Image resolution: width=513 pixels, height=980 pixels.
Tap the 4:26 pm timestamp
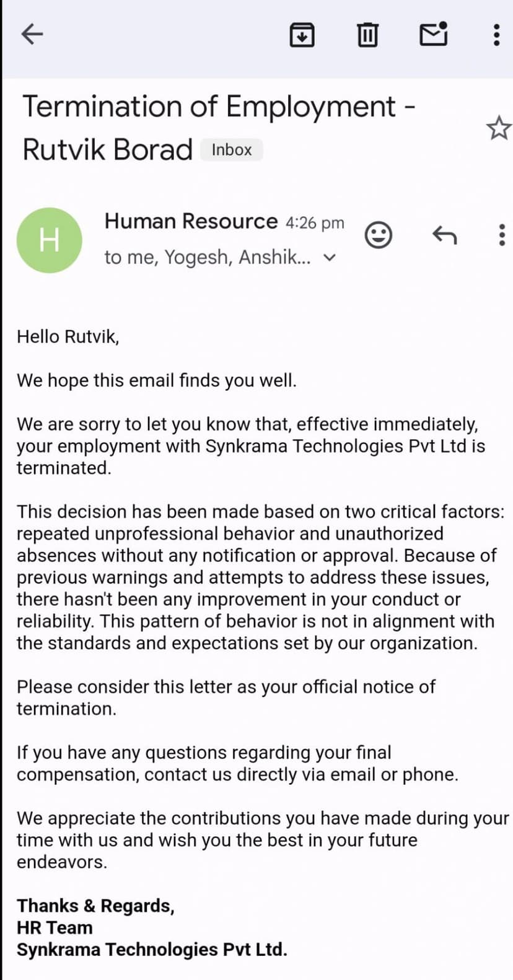click(x=315, y=223)
